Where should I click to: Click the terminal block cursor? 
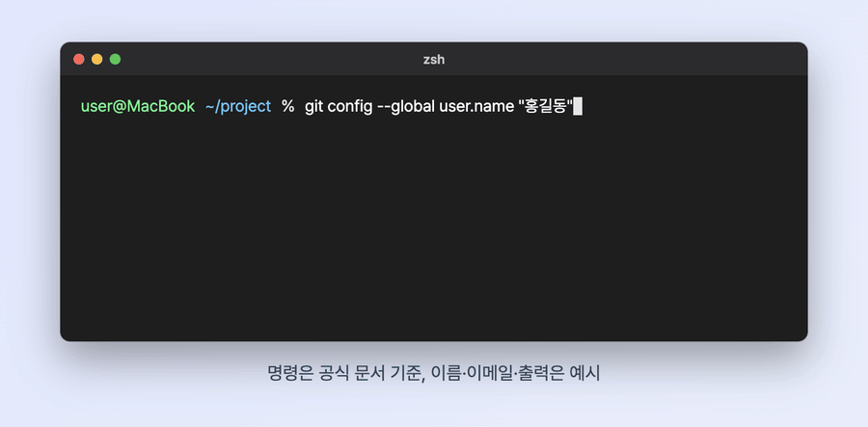click(578, 106)
